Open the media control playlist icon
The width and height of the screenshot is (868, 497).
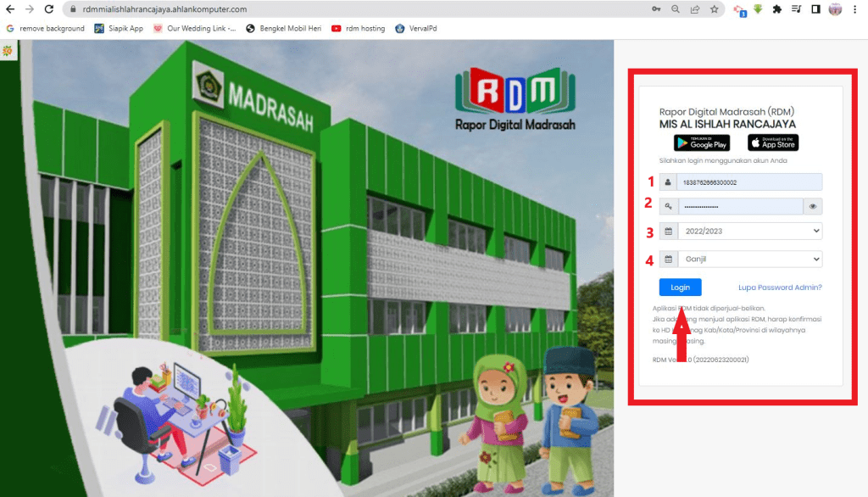click(796, 9)
